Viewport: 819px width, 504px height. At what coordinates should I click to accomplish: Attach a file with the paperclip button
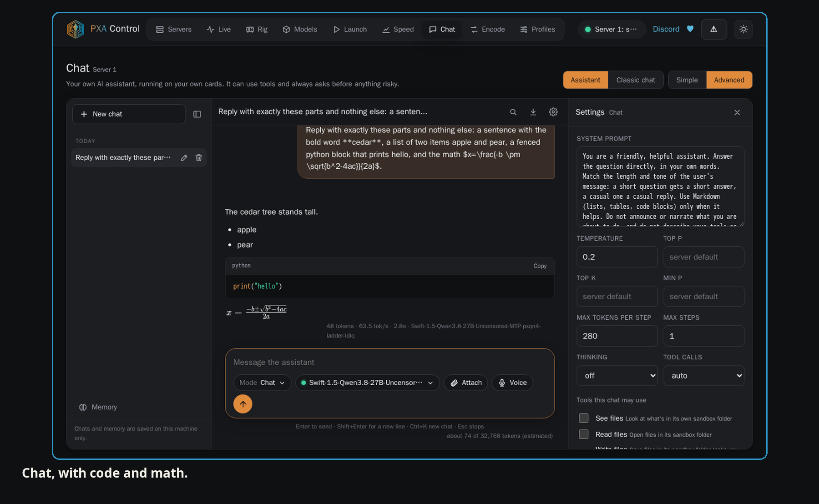click(466, 383)
